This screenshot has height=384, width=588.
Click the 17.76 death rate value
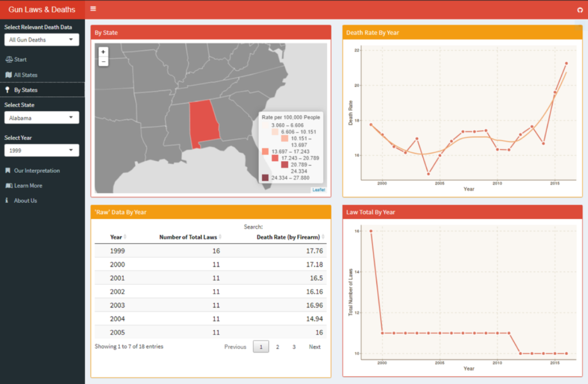click(x=314, y=251)
